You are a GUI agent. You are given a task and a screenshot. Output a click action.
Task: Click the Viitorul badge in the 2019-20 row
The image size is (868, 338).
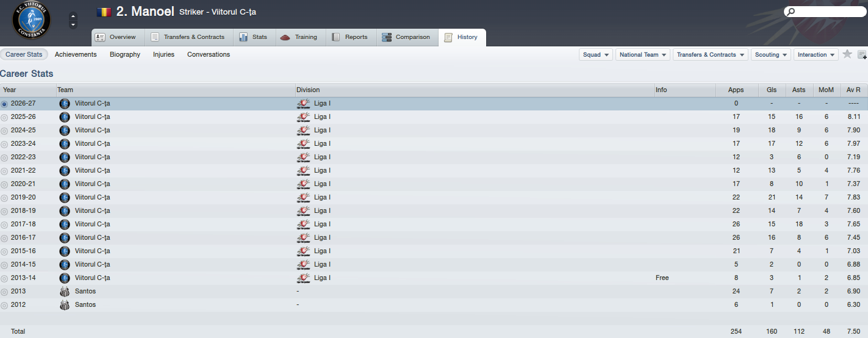65,198
